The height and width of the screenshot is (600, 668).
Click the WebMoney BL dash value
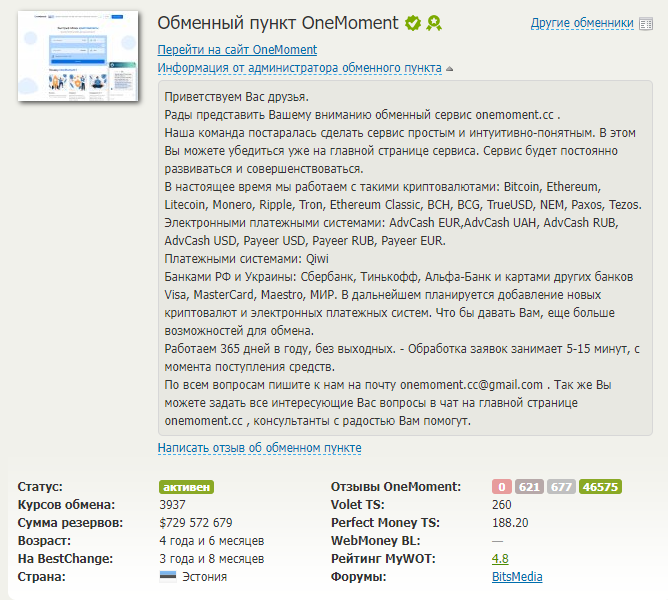[x=497, y=541]
